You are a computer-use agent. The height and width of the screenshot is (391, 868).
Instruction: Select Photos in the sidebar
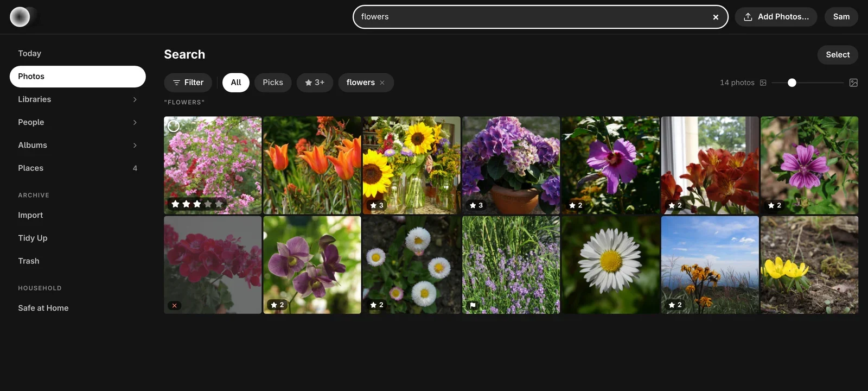tap(78, 77)
